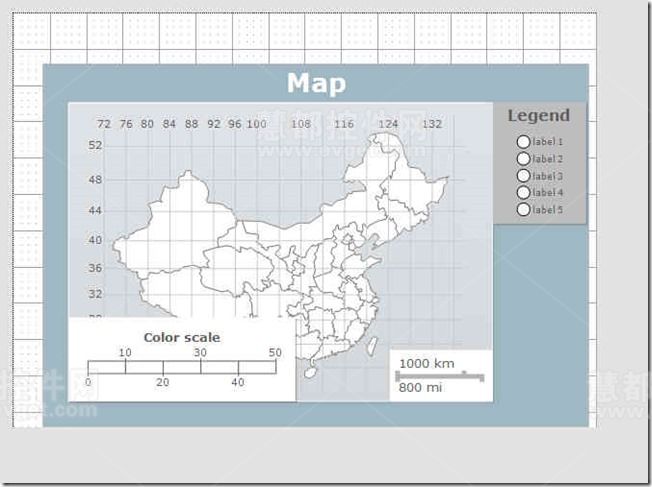652x487 pixels.
Task: Select the distance scale bar
Action: click(x=440, y=377)
